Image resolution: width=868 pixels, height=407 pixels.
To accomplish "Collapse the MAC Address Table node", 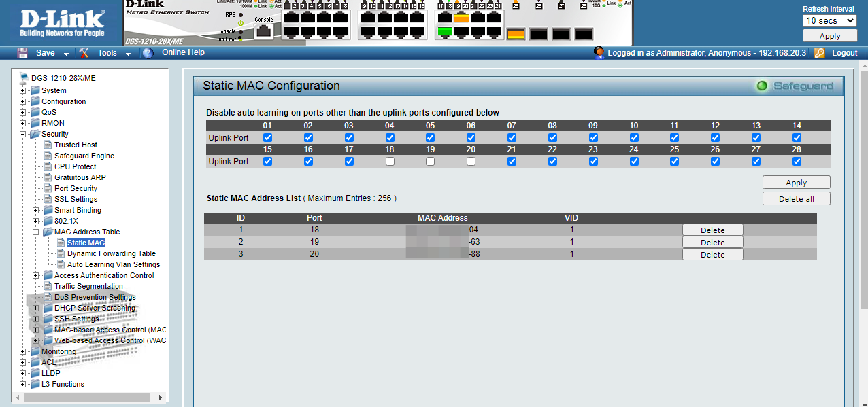I will [36, 232].
